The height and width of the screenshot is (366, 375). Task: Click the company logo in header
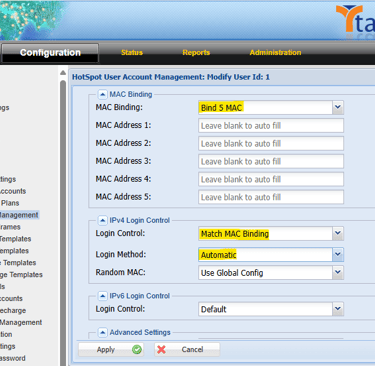(x=355, y=19)
